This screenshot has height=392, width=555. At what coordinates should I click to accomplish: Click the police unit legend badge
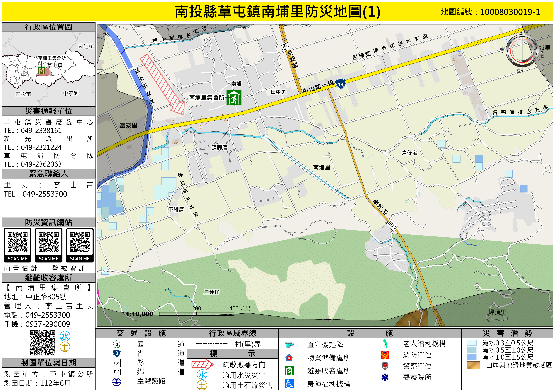pos(385,366)
